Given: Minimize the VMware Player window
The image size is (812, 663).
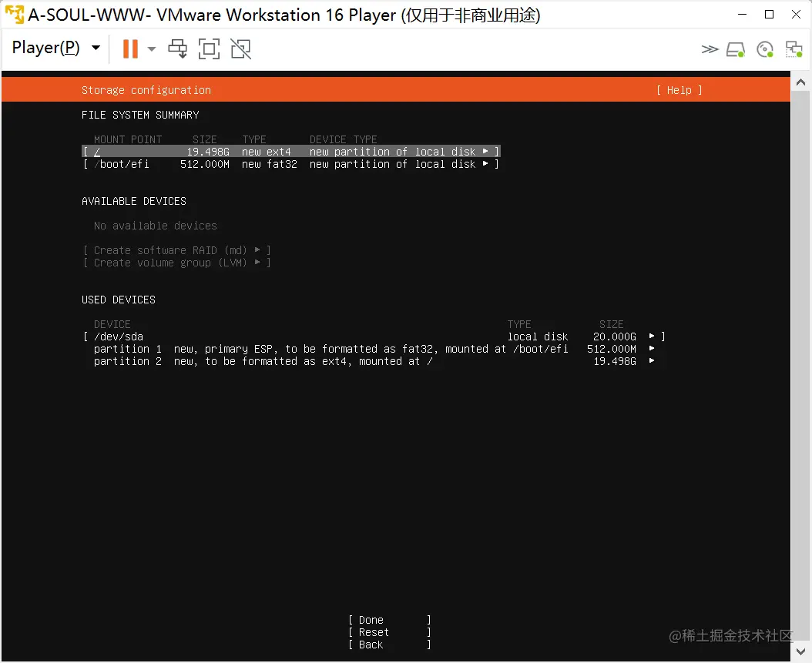Looking at the screenshot, I should pos(742,15).
